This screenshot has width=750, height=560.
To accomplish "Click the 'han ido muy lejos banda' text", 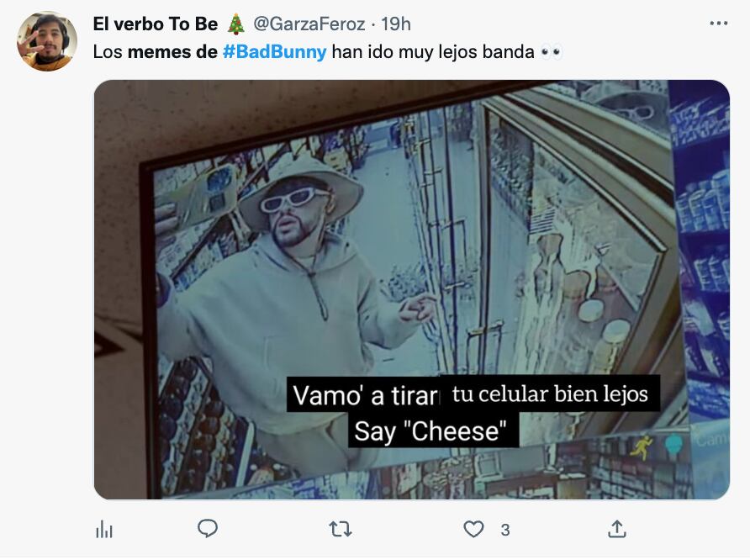I will point(433,52).
